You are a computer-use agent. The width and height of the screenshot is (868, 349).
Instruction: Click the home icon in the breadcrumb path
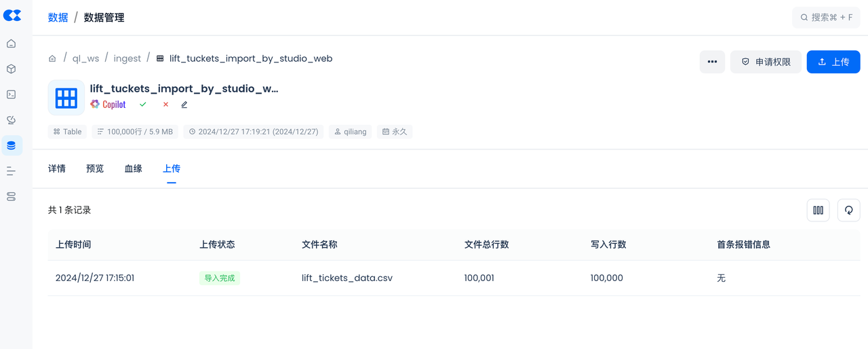tap(52, 58)
